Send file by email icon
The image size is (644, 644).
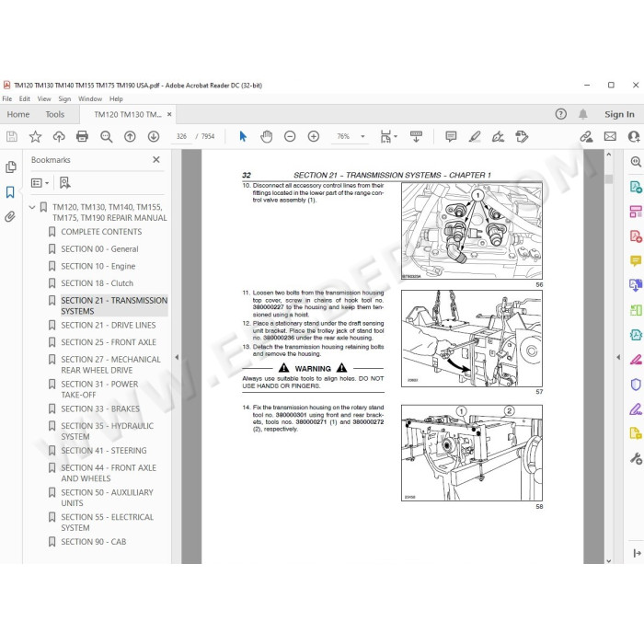point(610,136)
